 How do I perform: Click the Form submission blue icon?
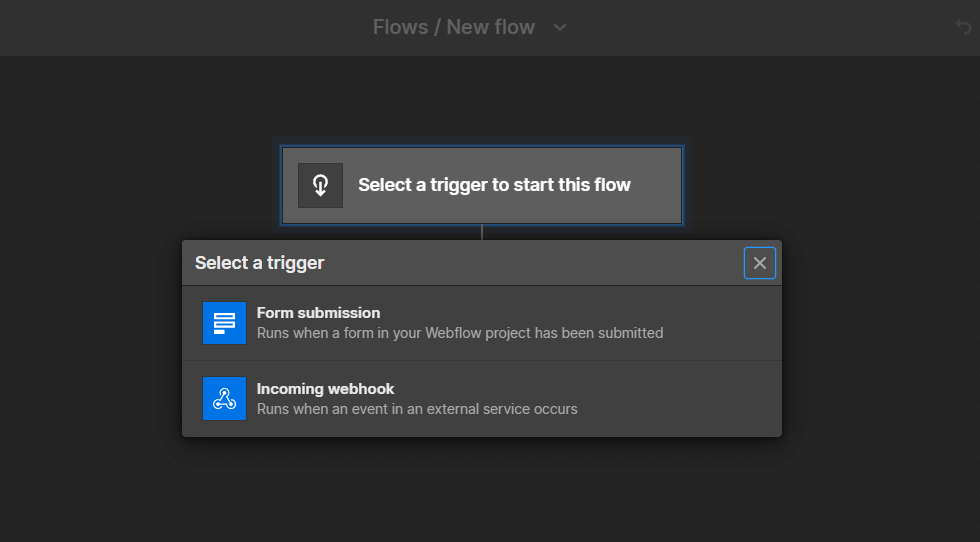click(224, 323)
